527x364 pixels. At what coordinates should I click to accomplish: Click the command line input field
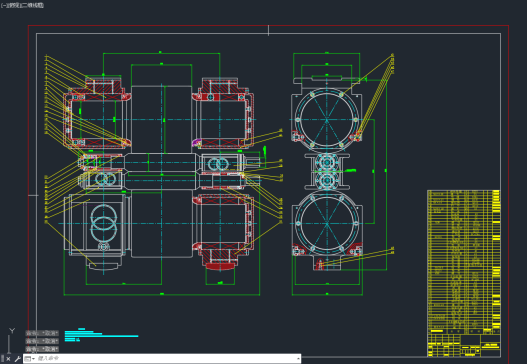pos(162,359)
